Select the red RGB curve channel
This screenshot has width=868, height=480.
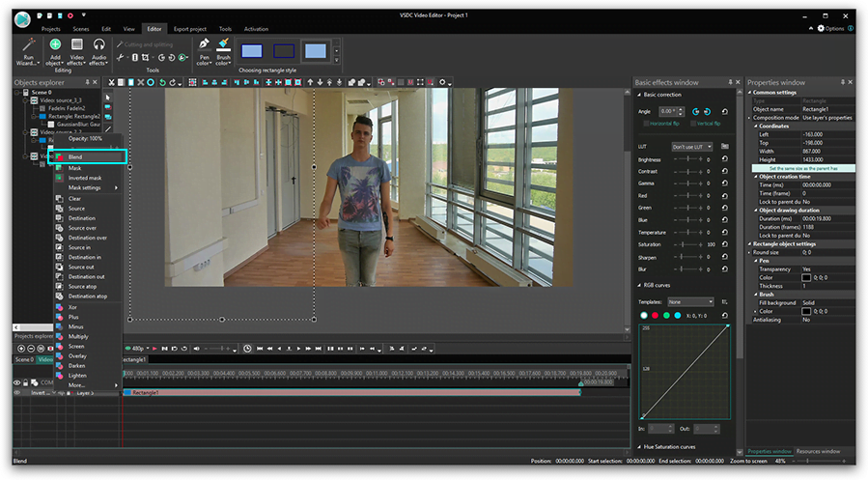[655, 315]
